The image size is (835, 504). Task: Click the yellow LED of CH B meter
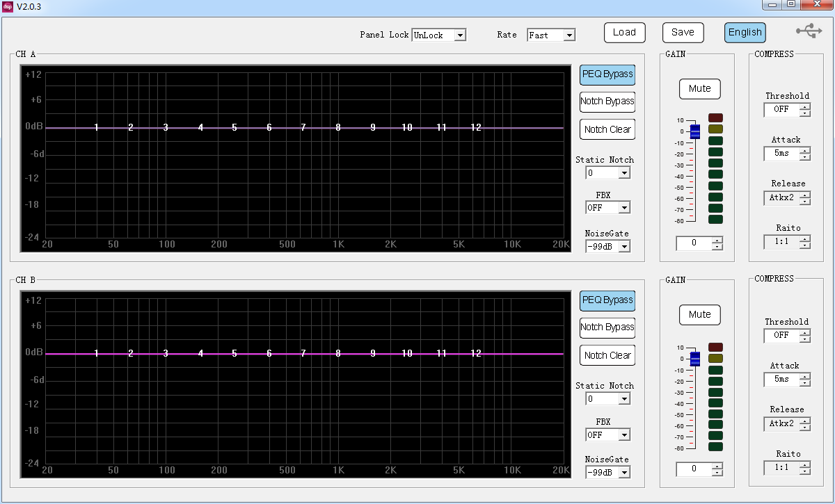pyautogui.click(x=716, y=358)
